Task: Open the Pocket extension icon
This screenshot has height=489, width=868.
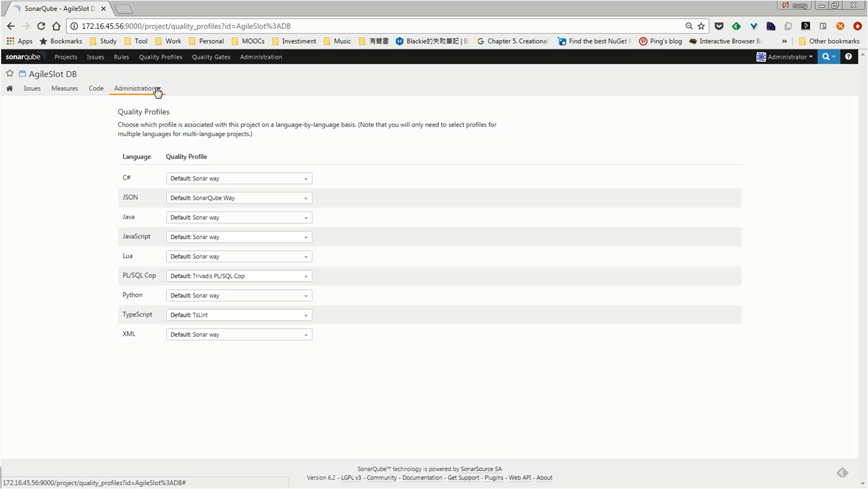Action: (x=719, y=26)
